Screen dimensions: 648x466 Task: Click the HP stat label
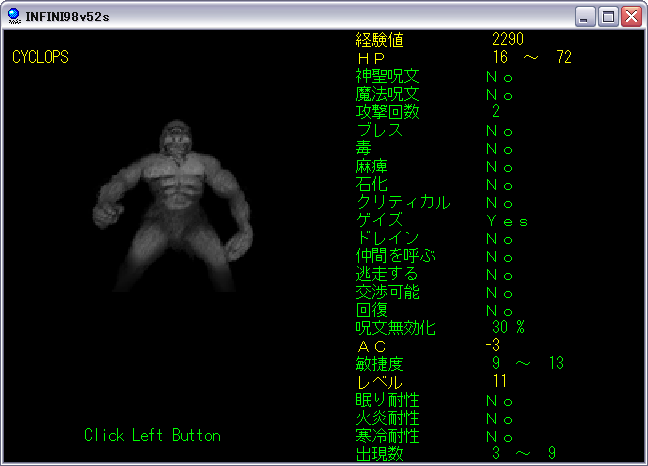[x=371, y=58]
